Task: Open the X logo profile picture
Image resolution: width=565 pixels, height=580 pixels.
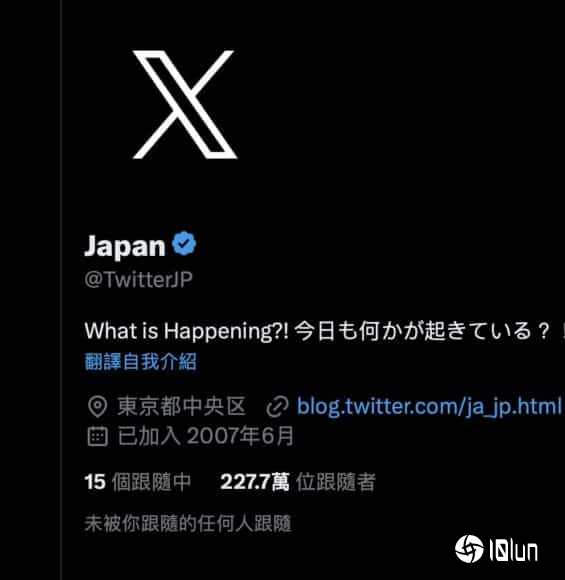Action: (x=185, y=105)
